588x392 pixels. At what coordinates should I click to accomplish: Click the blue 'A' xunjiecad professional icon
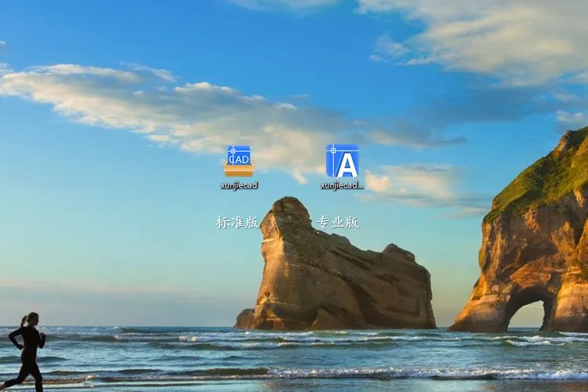[x=343, y=161]
